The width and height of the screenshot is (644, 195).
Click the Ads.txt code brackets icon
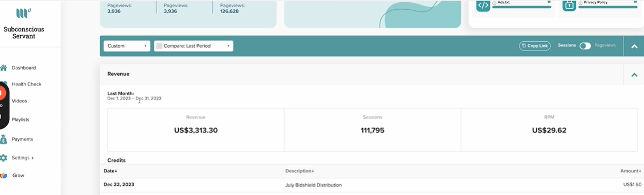483,5
